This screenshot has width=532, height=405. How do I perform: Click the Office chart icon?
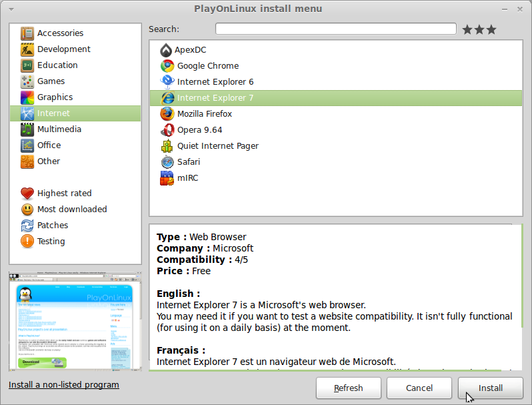(x=27, y=145)
